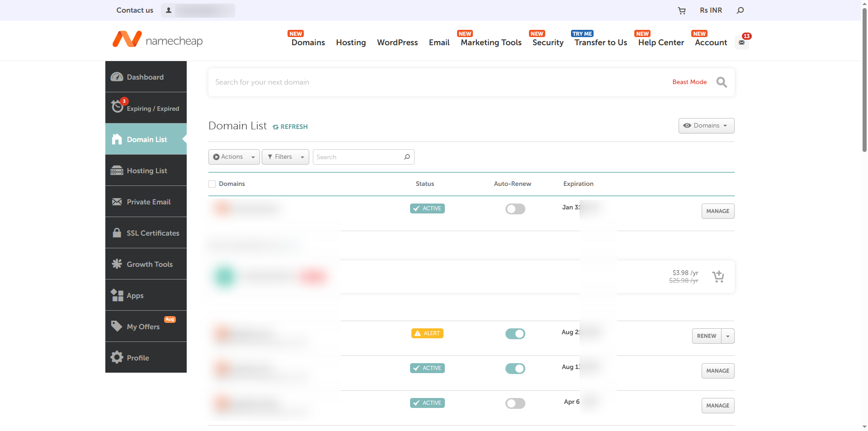Open the Marketing Tools menu
Viewport: 868px width, 431px height.
[491, 43]
